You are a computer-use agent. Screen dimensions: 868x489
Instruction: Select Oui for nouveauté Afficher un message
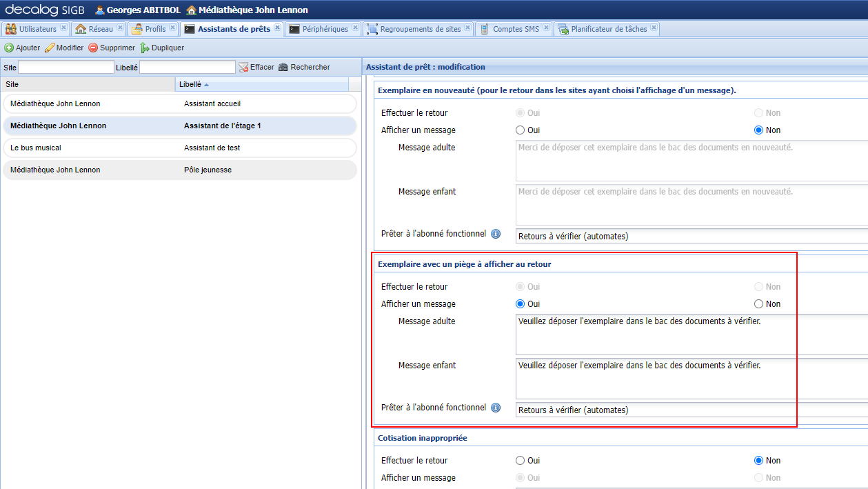pyautogui.click(x=521, y=130)
